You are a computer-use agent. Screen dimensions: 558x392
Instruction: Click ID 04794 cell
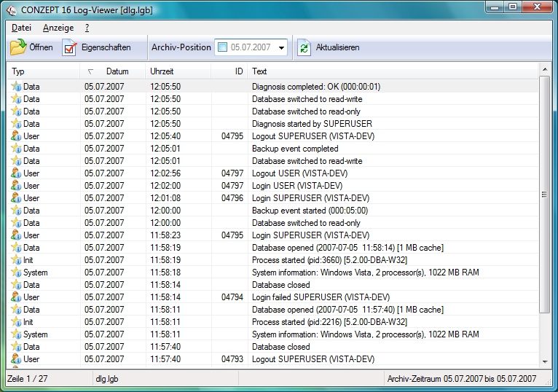pyautogui.click(x=232, y=297)
